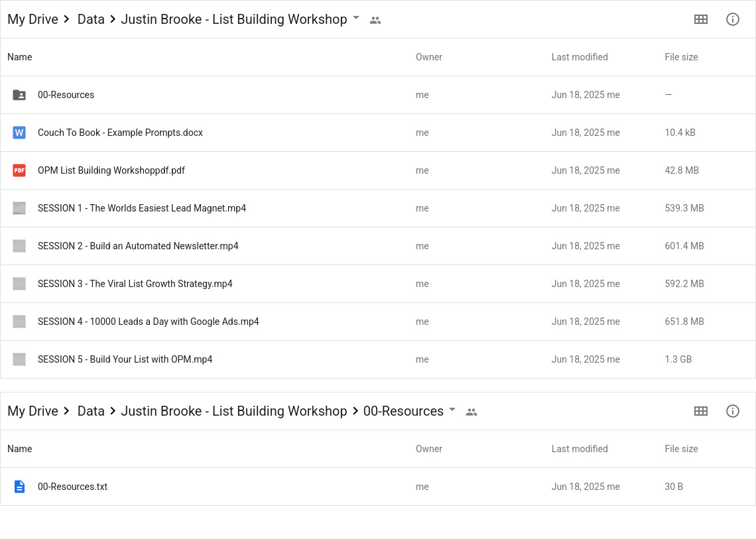Select OPM List Building Workshoppdf.pdf
This screenshot has width=756, height=539.
(x=111, y=170)
